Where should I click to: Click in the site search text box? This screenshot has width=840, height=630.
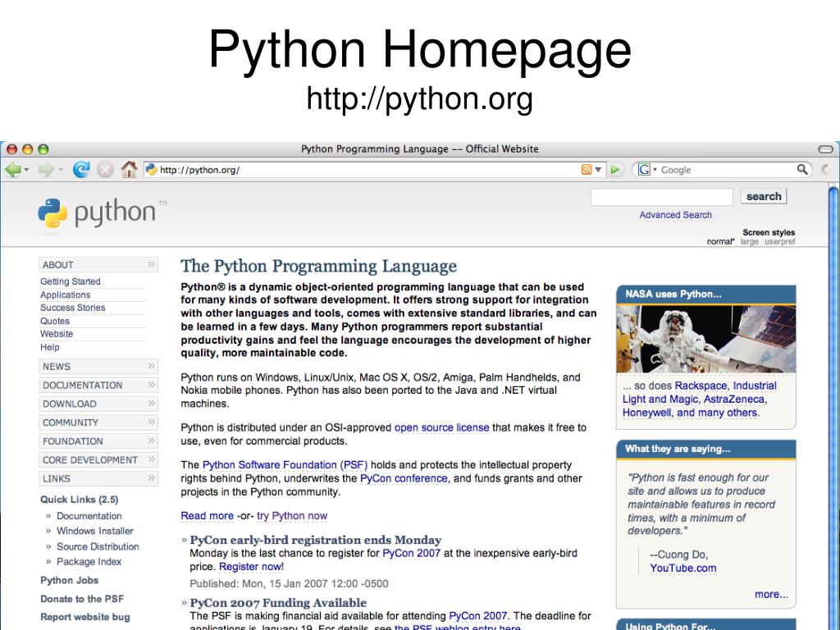click(662, 197)
